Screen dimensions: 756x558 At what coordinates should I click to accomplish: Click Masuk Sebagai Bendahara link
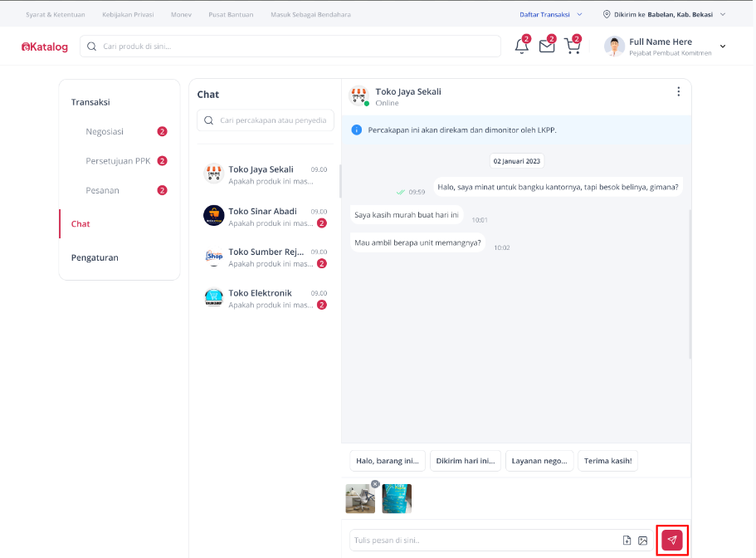[310, 14]
